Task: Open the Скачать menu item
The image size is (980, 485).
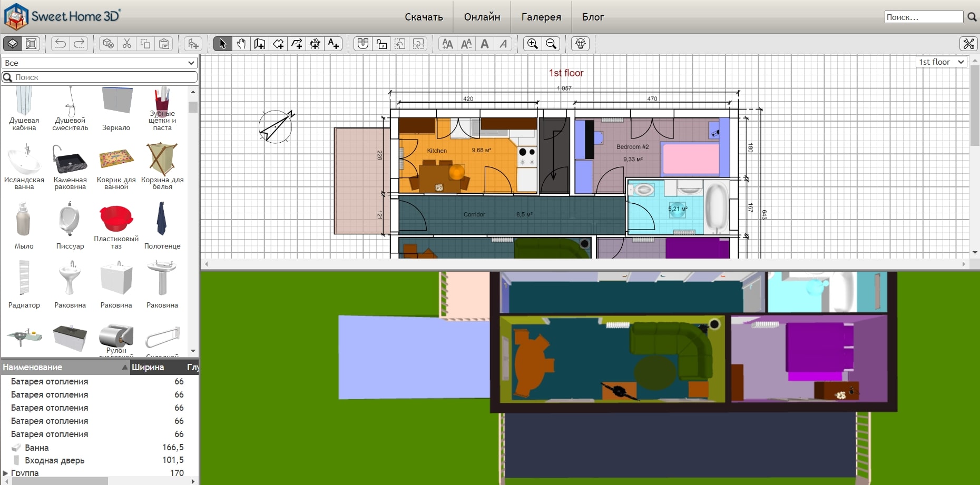Action: (424, 17)
